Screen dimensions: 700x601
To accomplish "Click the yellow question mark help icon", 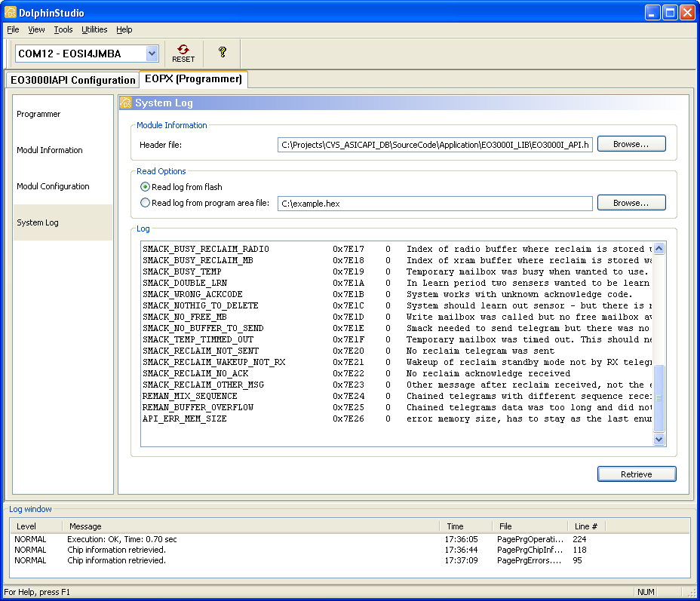I will click(222, 52).
